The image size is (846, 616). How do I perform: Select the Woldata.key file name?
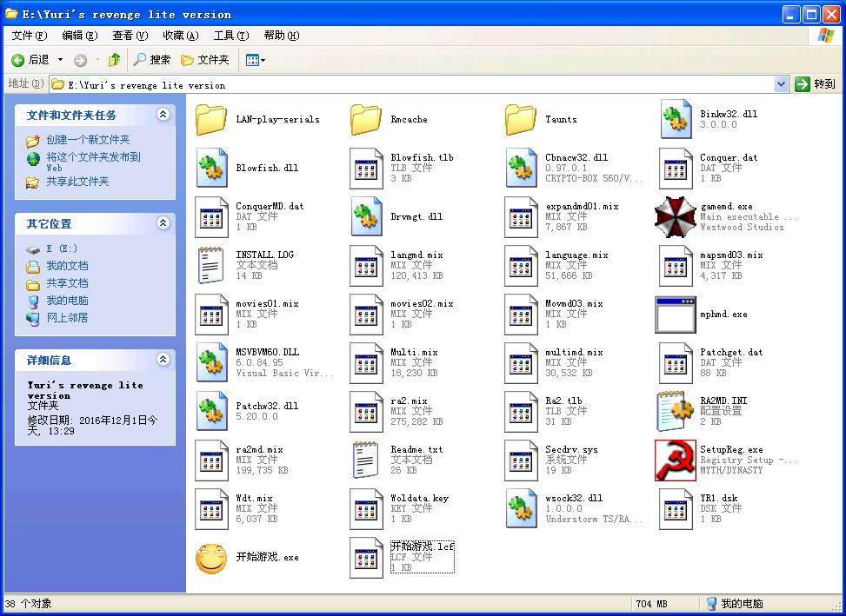(x=419, y=498)
